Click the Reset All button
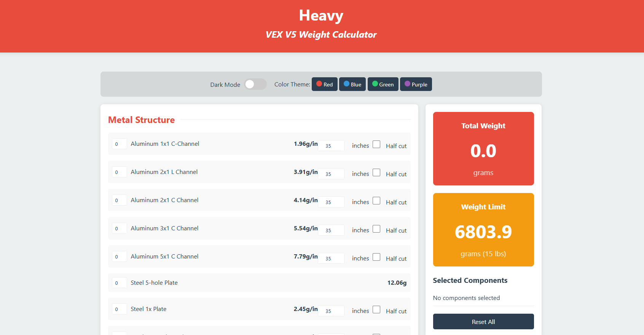This screenshot has height=335, width=644. tap(483, 322)
